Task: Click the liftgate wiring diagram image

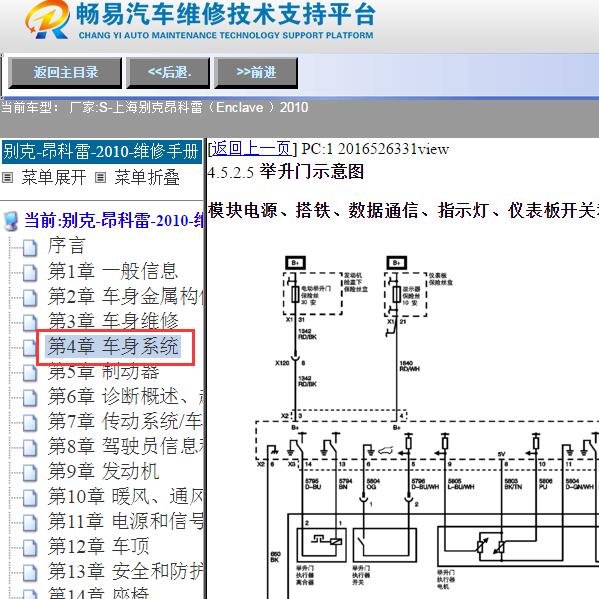Action: (427, 427)
